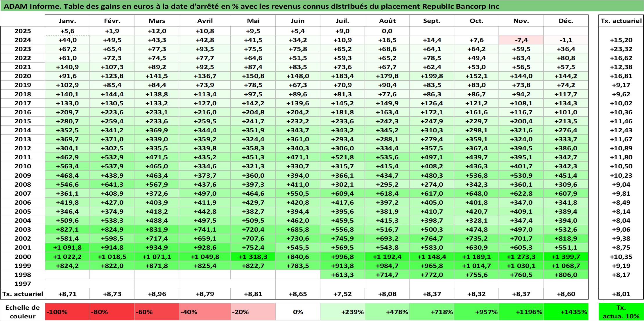
Task: Click the ADAM Informe title banner
Action: click(322, 6)
